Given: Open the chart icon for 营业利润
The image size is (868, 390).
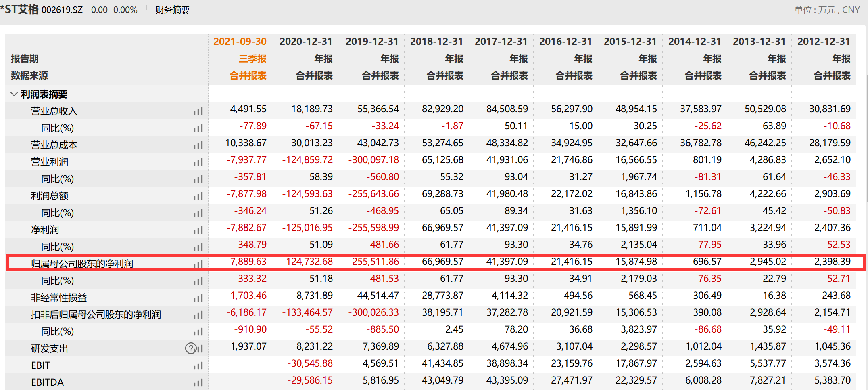Looking at the screenshot, I should [198, 162].
